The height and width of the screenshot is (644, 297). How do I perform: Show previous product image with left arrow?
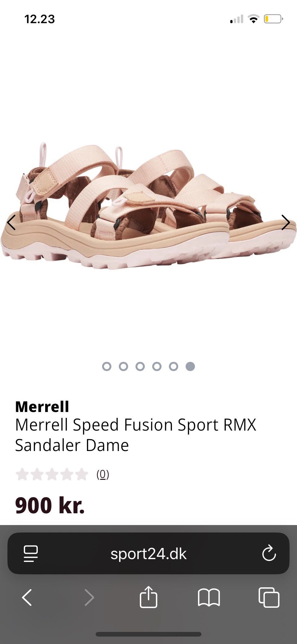(11, 222)
